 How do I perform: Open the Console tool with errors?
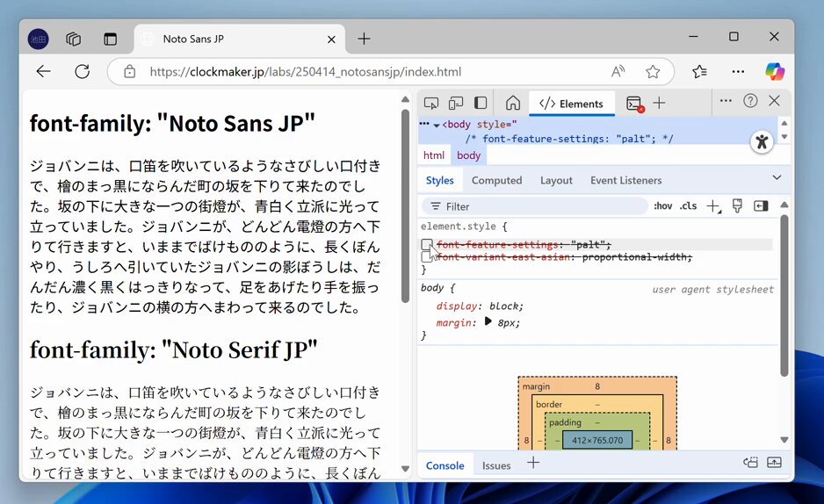point(635,104)
